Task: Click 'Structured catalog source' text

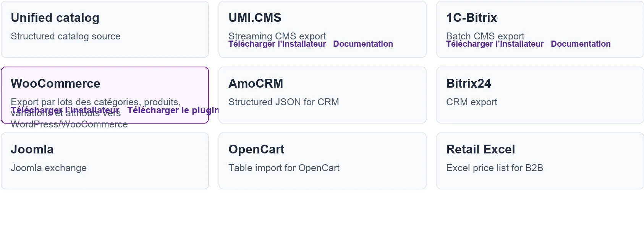Action: tap(66, 36)
